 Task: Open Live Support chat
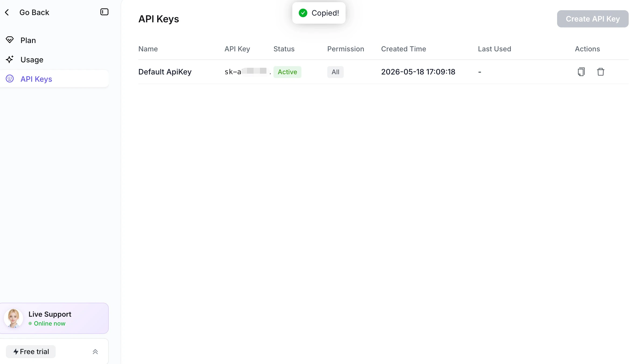click(x=54, y=318)
